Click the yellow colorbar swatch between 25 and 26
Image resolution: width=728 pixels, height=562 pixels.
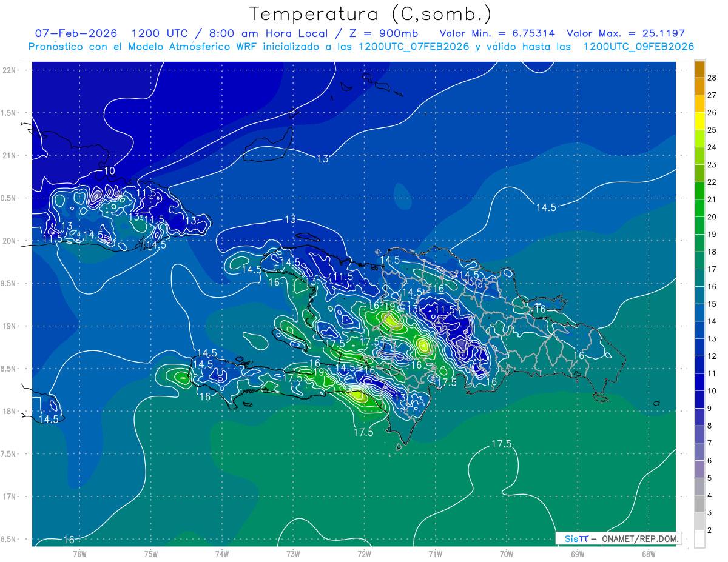coord(699,121)
